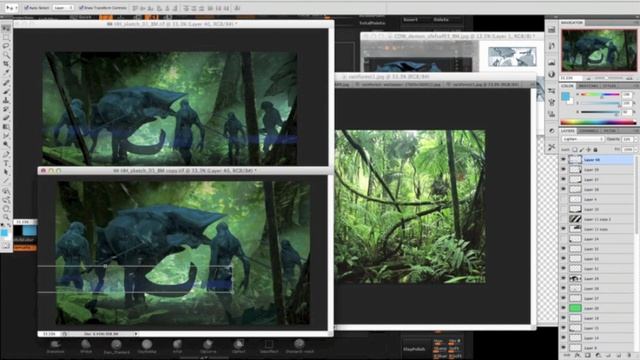Toggle Quick Mask mode in toolbox

point(6,245)
